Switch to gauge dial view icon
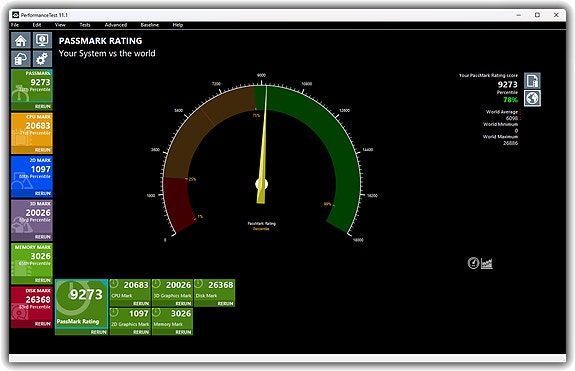This screenshot has width=575, height=371. click(473, 263)
